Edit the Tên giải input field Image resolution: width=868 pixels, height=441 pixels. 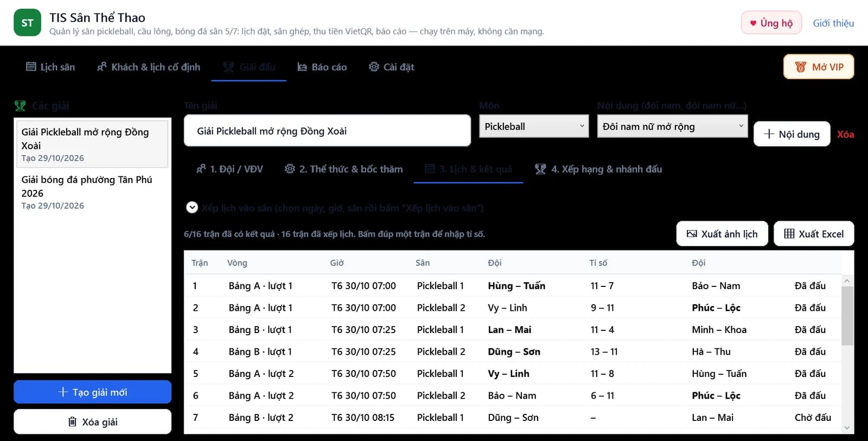click(x=327, y=131)
